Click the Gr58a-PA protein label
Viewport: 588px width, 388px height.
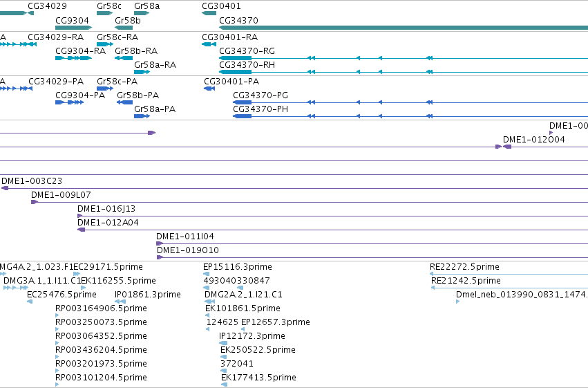click(155, 109)
